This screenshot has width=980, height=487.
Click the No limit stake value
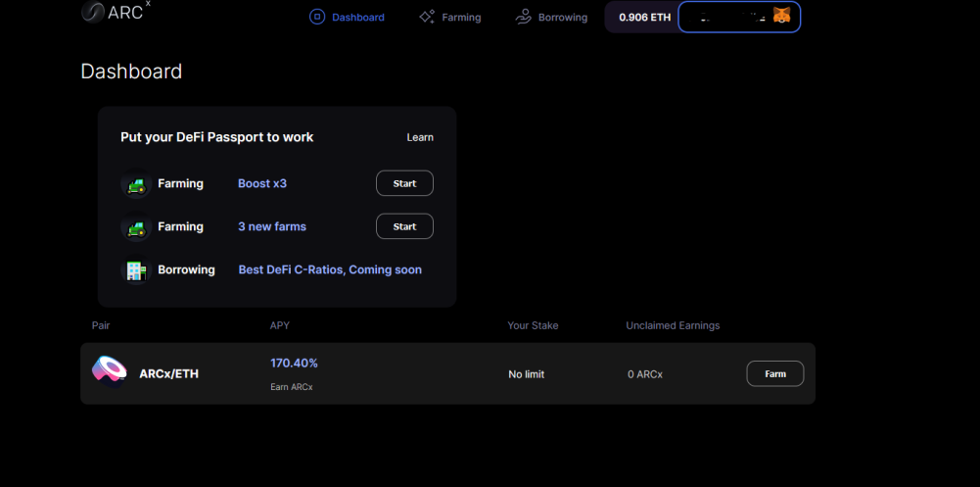[527, 374]
